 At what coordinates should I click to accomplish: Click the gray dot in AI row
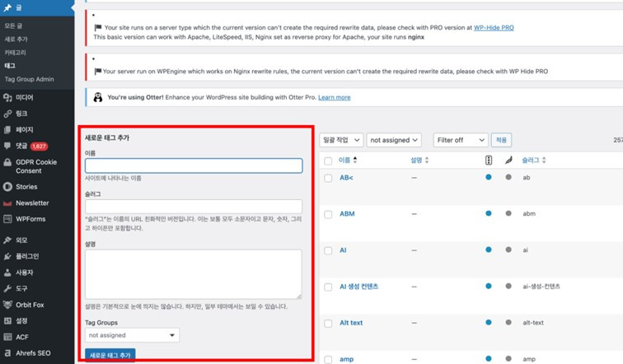pos(508,250)
